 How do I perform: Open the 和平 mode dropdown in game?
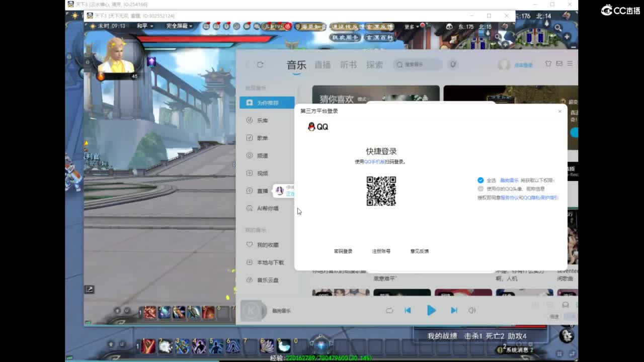144,26
